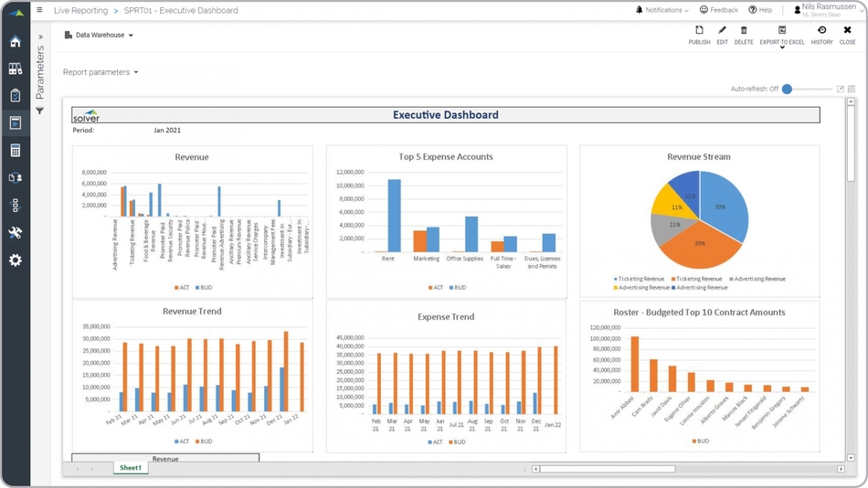Open the calculator icon in the sidebar
The height and width of the screenshot is (488, 868).
point(16,151)
